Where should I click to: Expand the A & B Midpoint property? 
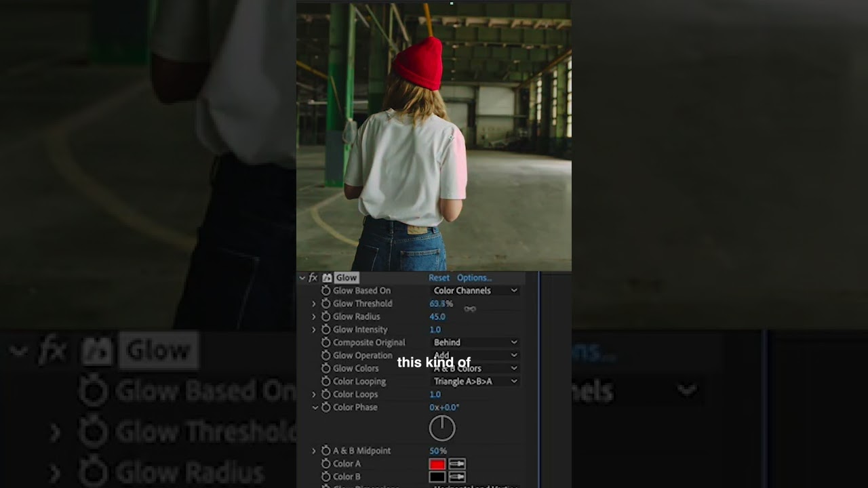pyautogui.click(x=314, y=451)
